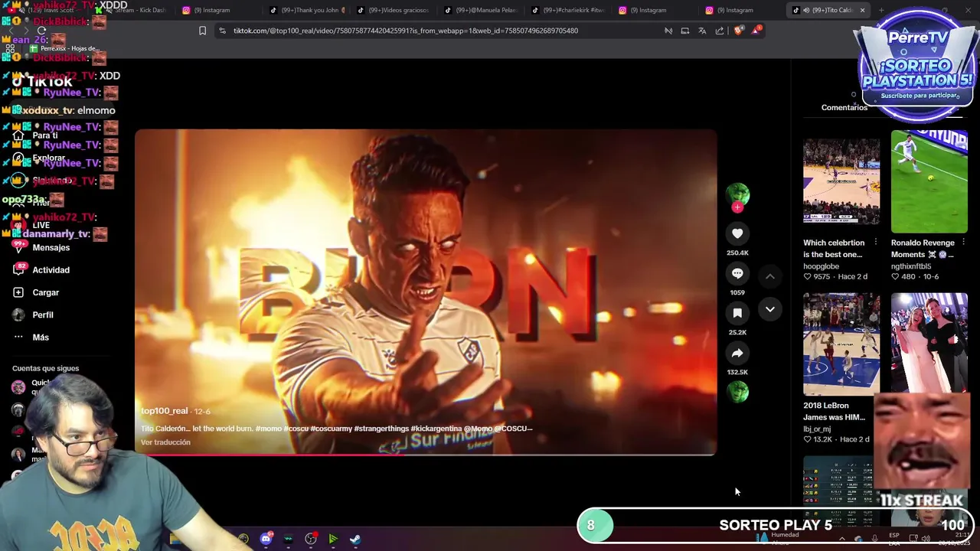The image size is (980, 551).
Task: Click the share page icon in address bar
Action: pyautogui.click(x=720, y=31)
